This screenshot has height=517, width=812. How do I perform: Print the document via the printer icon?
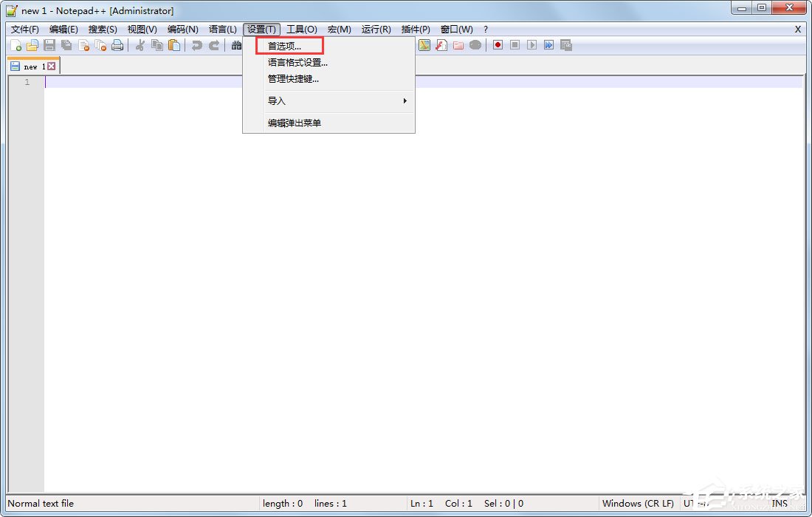[x=118, y=45]
